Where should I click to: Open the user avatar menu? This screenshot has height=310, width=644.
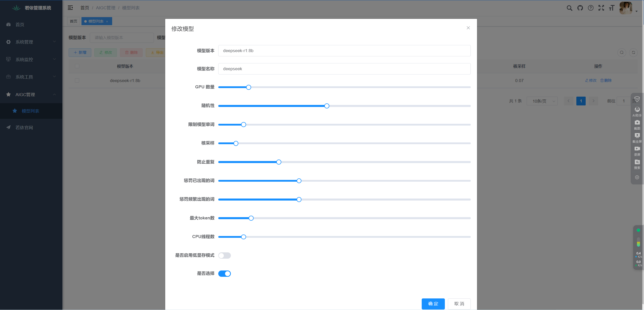click(626, 8)
